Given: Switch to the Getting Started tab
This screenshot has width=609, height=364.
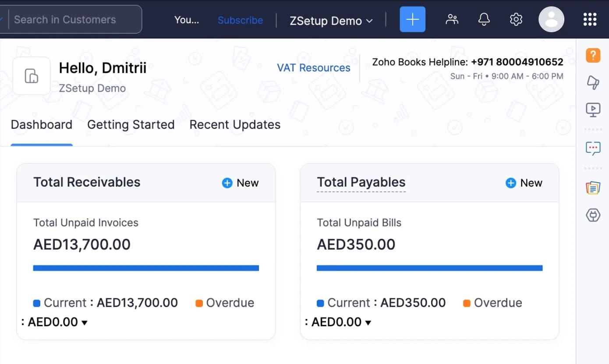Looking at the screenshot, I should [x=131, y=125].
